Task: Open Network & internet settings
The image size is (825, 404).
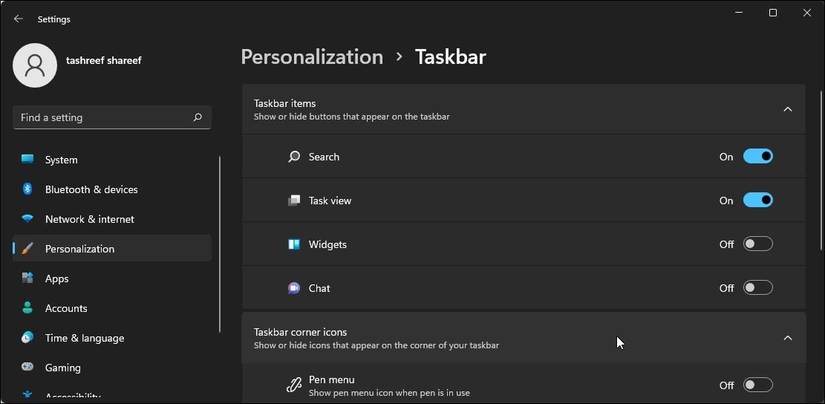Action: (x=112, y=219)
